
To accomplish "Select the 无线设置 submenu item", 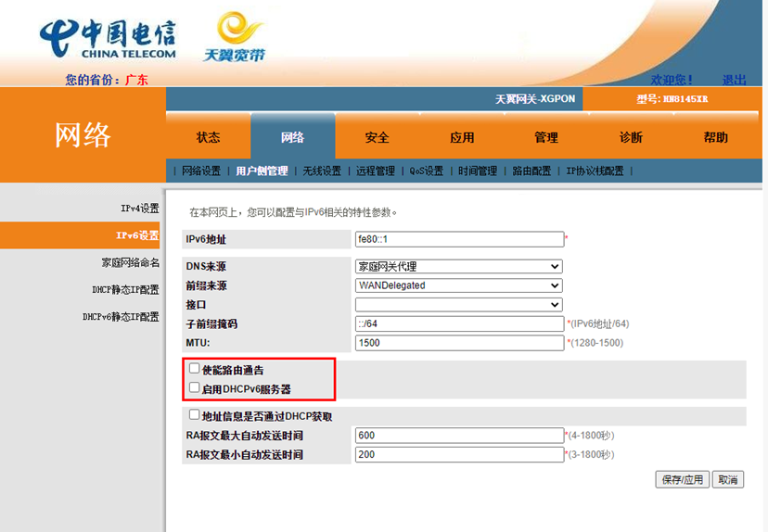I will [x=322, y=171].
